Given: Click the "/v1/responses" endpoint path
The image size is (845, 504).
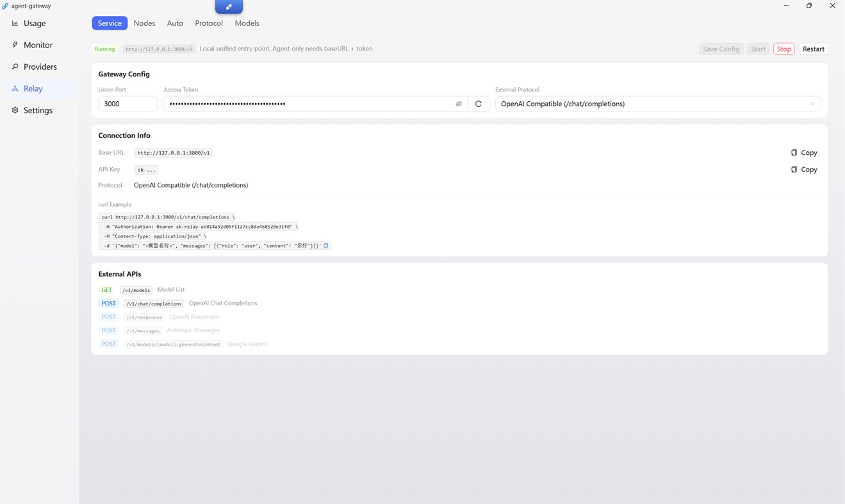Looking at the screenshot, I should tap(144, 317).
